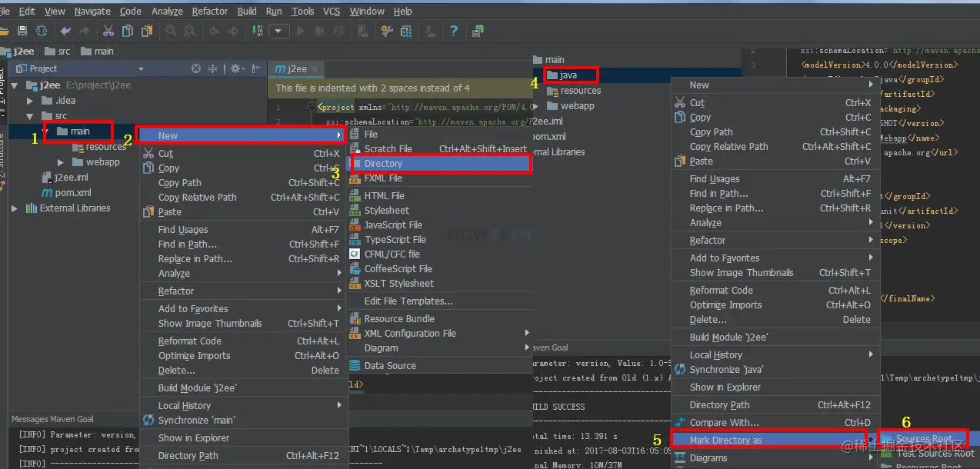Open the Messages Maven Goal tool window tab

pyautogui.click(x=52, y=420)
